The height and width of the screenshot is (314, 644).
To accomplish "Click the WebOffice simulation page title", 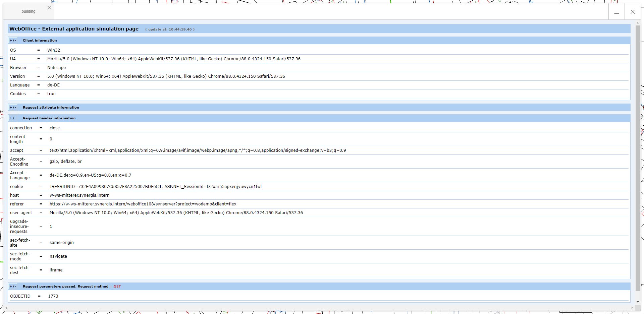I will (74, 29).
